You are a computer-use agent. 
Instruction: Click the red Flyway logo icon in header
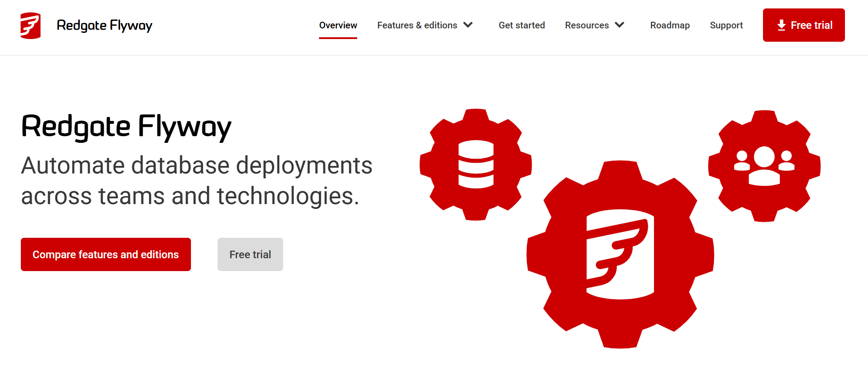pos(31,25)
